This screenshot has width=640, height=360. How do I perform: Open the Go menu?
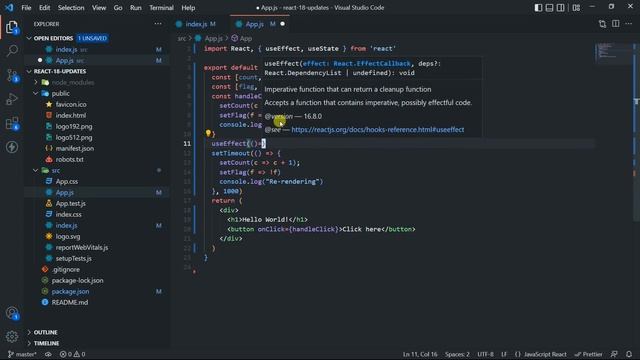pyautogui.click(x=118, y=7)
